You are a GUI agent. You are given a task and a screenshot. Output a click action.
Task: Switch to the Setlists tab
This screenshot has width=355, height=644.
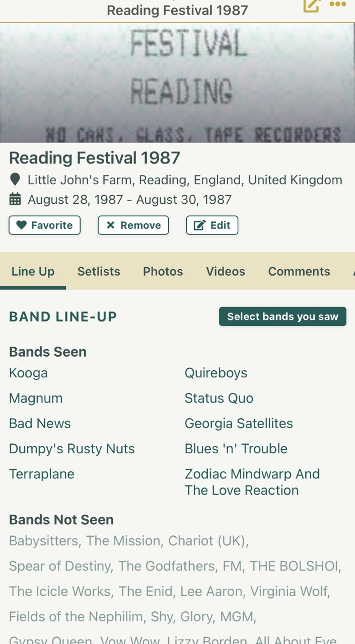[99, 271]
